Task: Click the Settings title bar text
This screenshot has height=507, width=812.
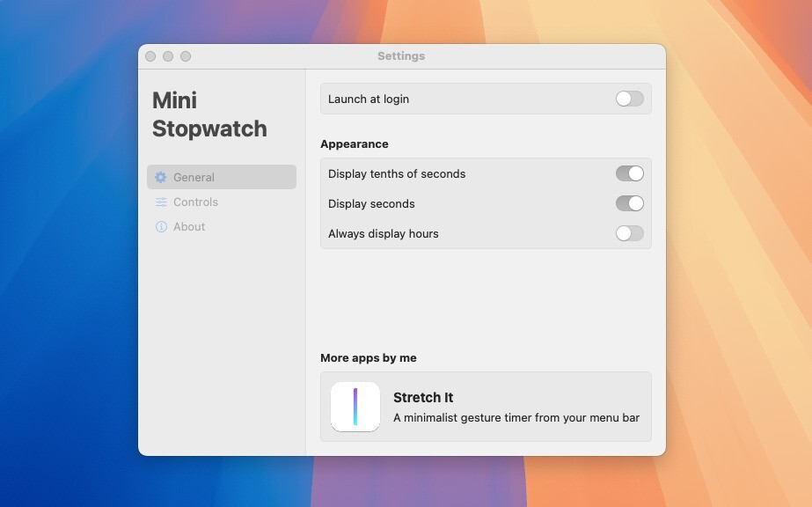Action: click(x=401, y=56)
